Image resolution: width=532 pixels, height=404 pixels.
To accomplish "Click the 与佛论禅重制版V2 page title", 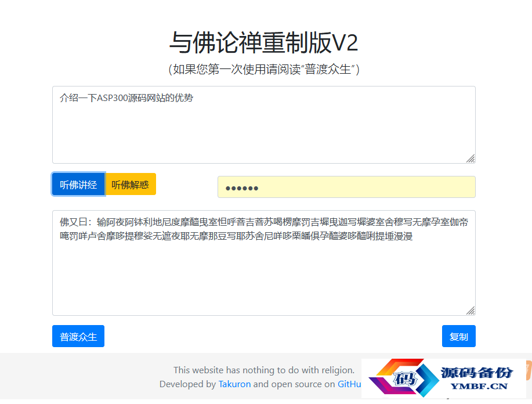I will (x=264, y=43).
